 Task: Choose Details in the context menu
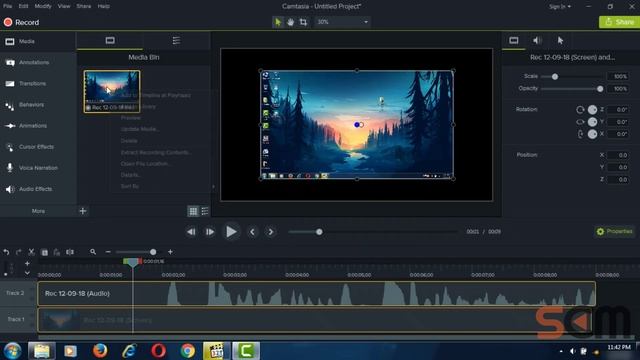[131, 175]
